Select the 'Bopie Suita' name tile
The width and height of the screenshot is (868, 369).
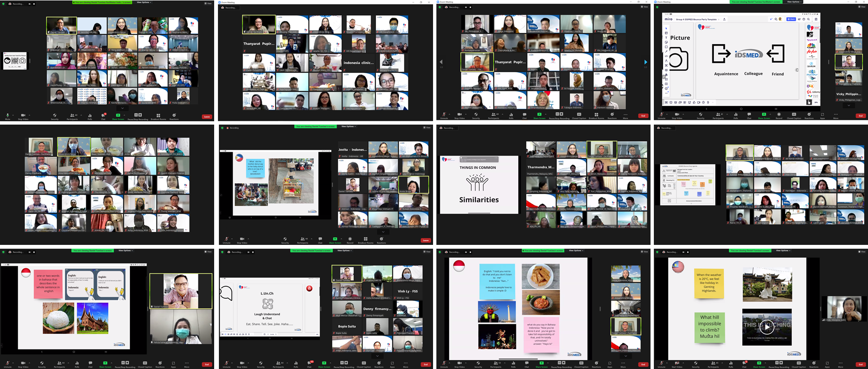(x=347, y=326)
